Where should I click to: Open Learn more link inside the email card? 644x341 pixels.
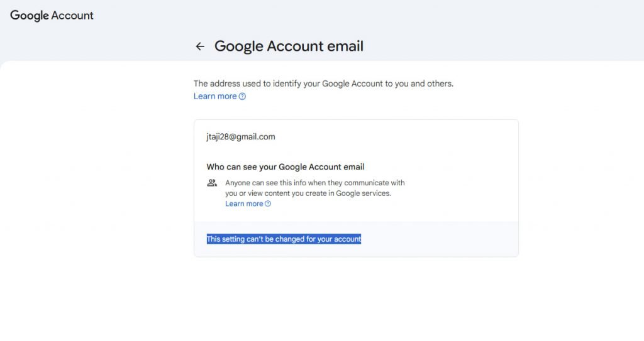click(244, 203)
